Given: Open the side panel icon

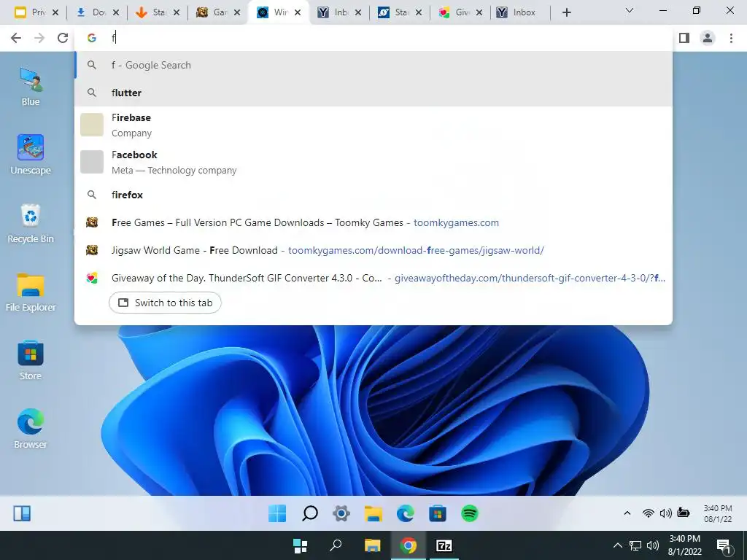Looking at the screenshot, I should (684, 38).
